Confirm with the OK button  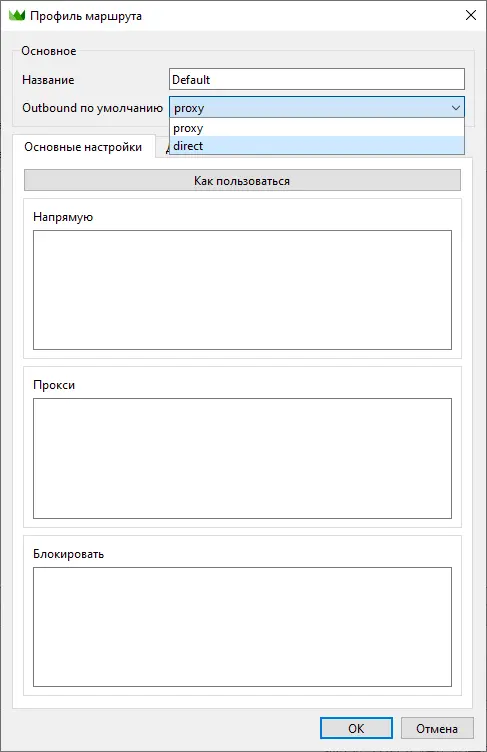[x=356, y=728]
